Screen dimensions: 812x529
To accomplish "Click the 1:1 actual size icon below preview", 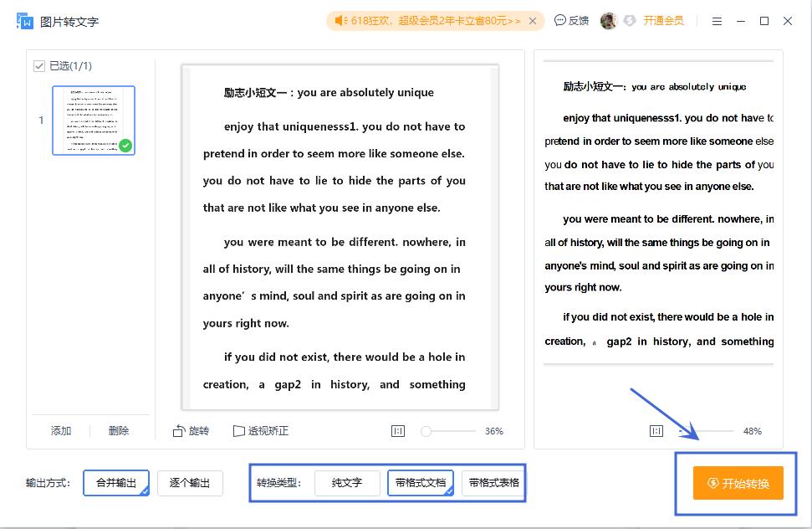I will (398, 430).
